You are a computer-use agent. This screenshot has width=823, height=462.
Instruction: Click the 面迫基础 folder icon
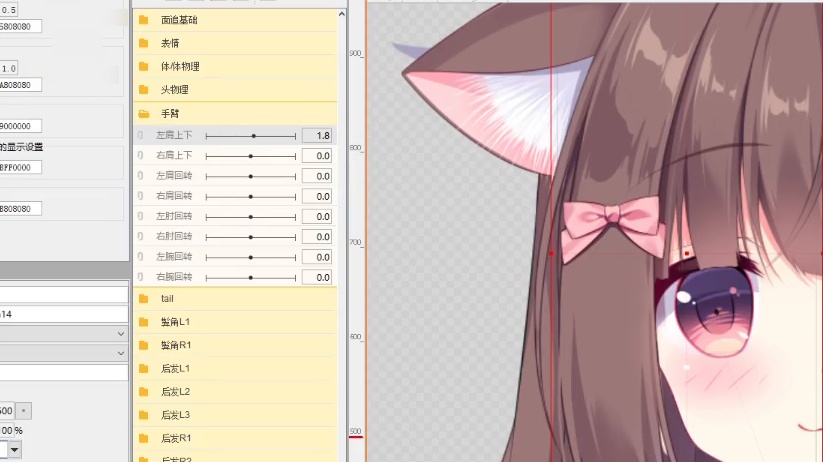pyautogui.click(x=143, y=20)
